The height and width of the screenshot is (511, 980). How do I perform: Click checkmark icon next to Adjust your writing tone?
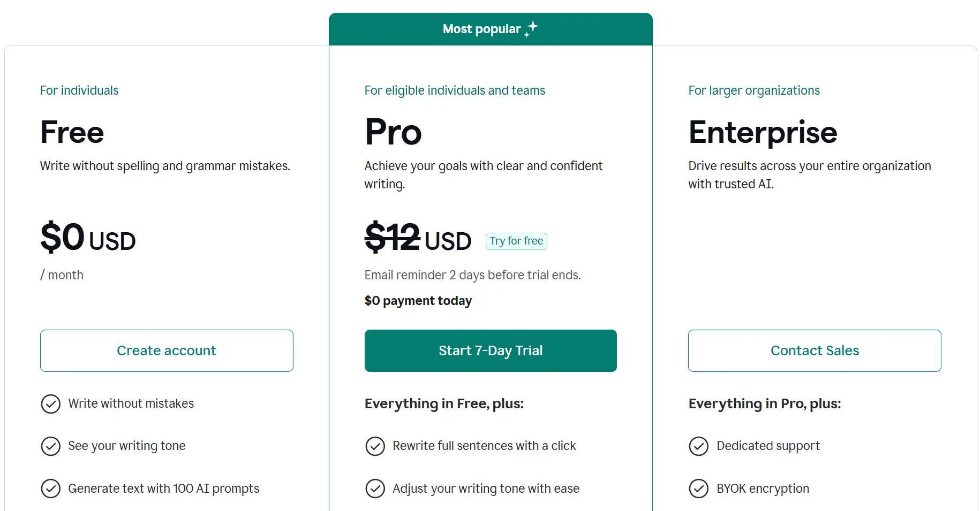pos(375,489)
